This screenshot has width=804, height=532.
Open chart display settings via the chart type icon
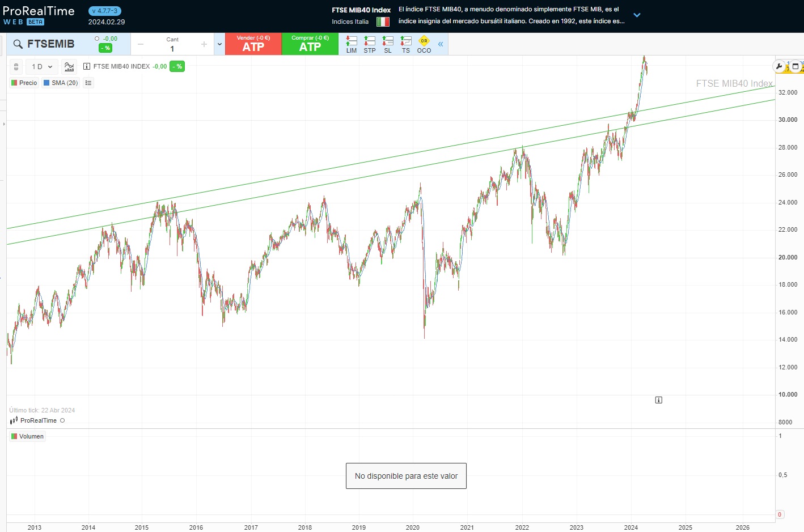click(x=69, y=66)
